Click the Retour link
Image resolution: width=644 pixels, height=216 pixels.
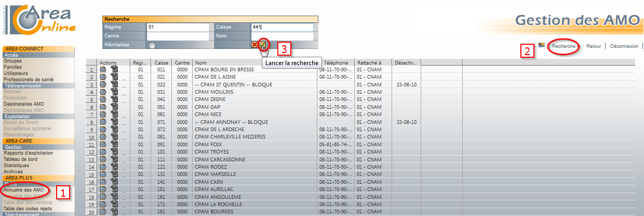tap(593, 46)
